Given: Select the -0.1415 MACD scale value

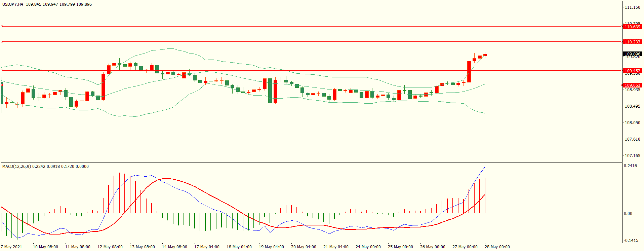Looking at the screenshot, I should pos(631,241).
